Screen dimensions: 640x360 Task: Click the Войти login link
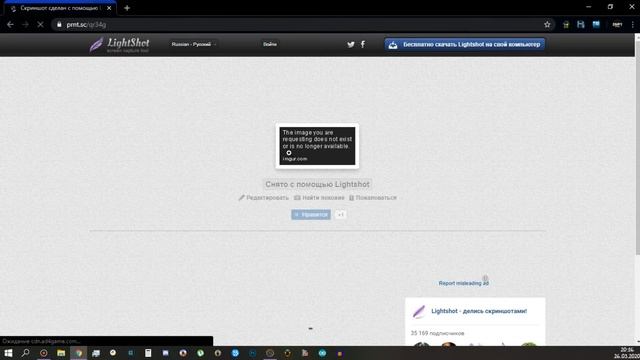(270, 44)
